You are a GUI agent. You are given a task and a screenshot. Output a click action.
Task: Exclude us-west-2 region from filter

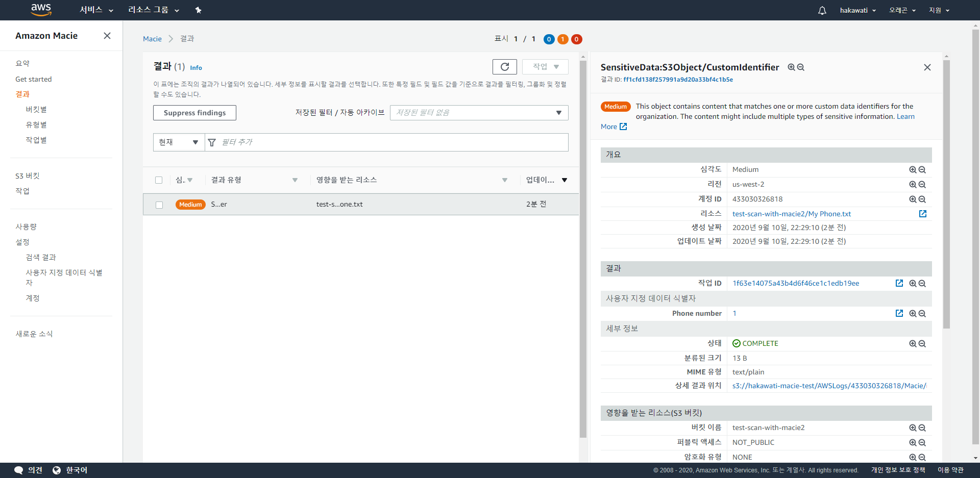[922, 185]
